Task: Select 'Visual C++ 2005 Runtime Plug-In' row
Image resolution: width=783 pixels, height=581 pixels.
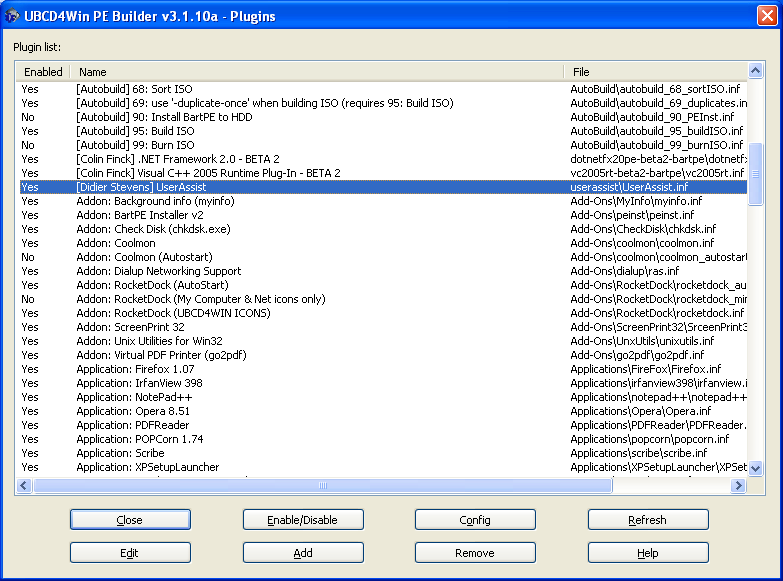Action: (x=383, y=173)
